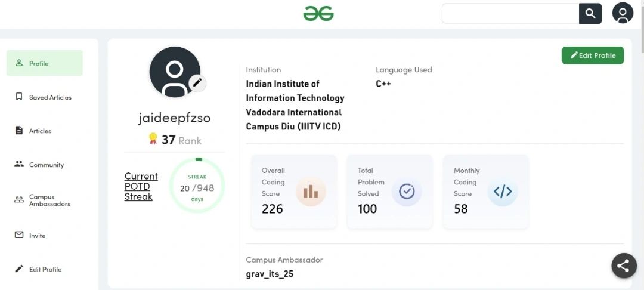
Task: Select the Profile sidebar item
Action: 44,63
